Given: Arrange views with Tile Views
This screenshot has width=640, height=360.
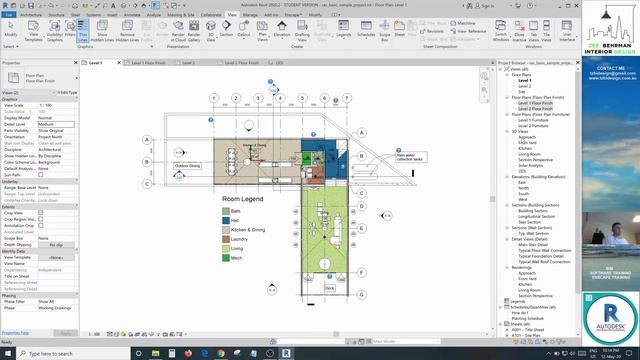Looking at the screenshot, I should (x=546, y=31).
